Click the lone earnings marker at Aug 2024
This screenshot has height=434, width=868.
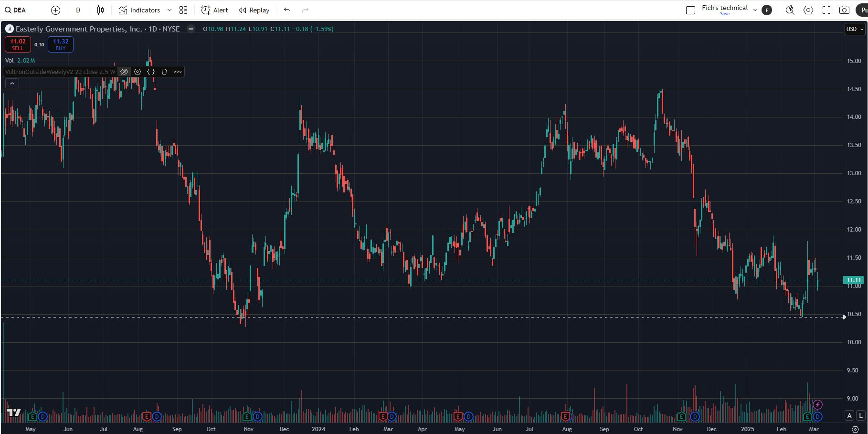[x=566, y=417]
